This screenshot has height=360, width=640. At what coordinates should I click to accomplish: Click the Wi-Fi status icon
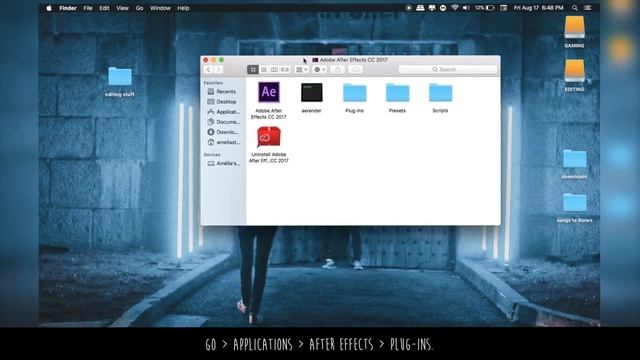coord(455,8)
